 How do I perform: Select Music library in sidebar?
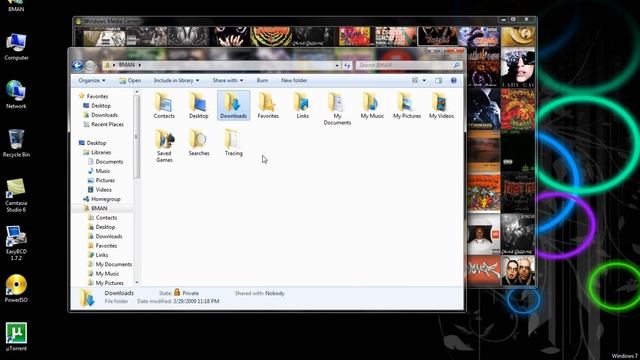pos(99,171)
